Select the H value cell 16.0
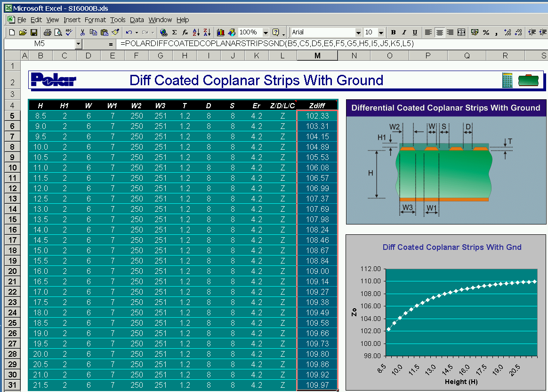This screenshot has width=548, height=392. pyautogui.click(x=40, y=271)
